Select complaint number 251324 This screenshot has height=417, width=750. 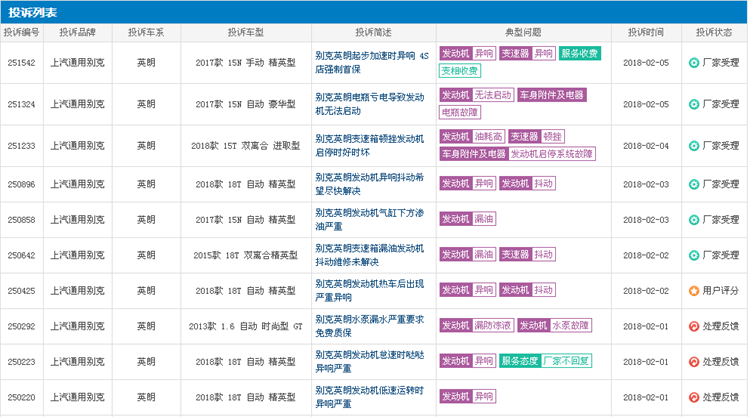[22, 104]
